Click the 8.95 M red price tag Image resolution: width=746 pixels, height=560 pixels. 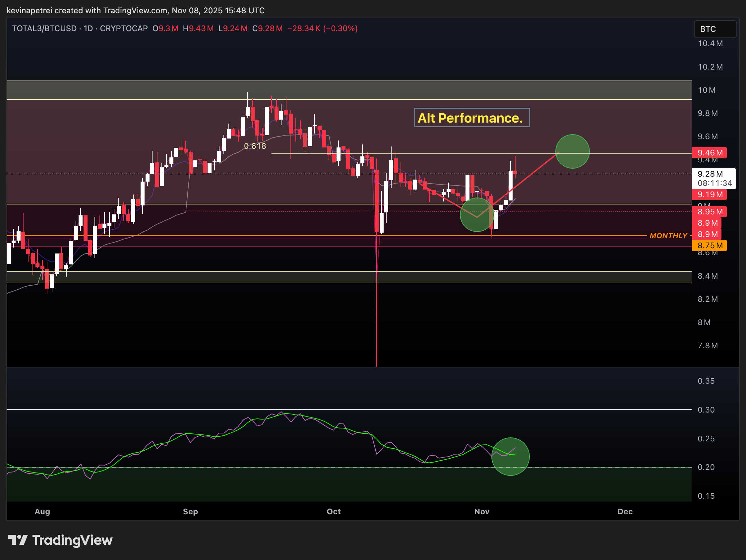709,212
